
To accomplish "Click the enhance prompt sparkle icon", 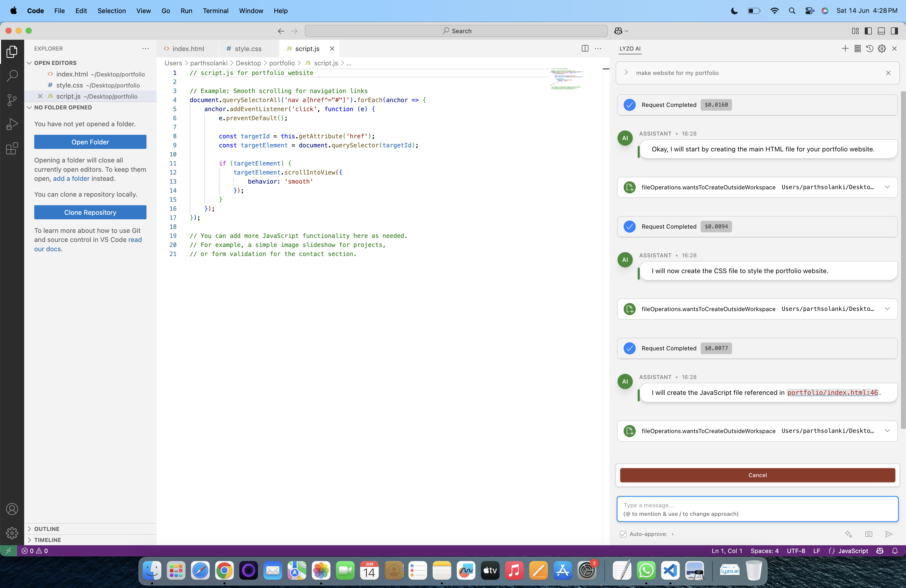I will 849,534.
